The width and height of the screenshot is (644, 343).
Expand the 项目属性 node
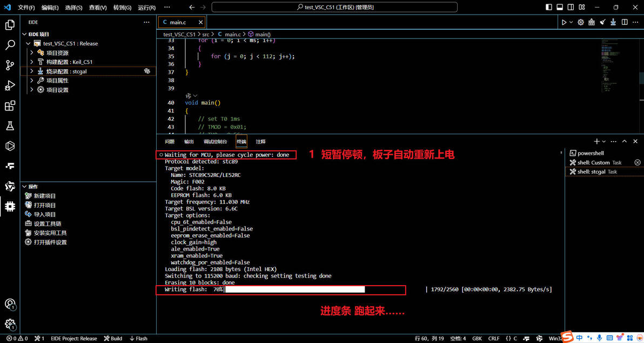click(32, 81)
